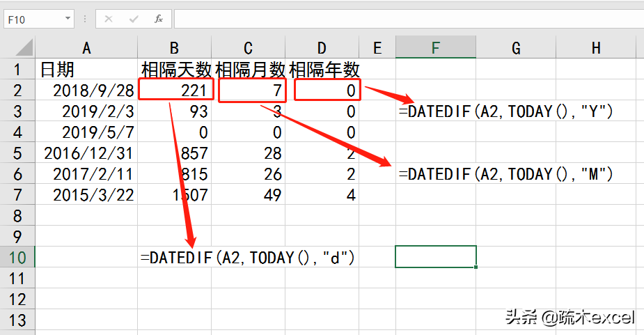Image resolution: width=644 pixels, height=335 pixels.
Task: Click cell with value 815
Action: click(x=174, y=174)
